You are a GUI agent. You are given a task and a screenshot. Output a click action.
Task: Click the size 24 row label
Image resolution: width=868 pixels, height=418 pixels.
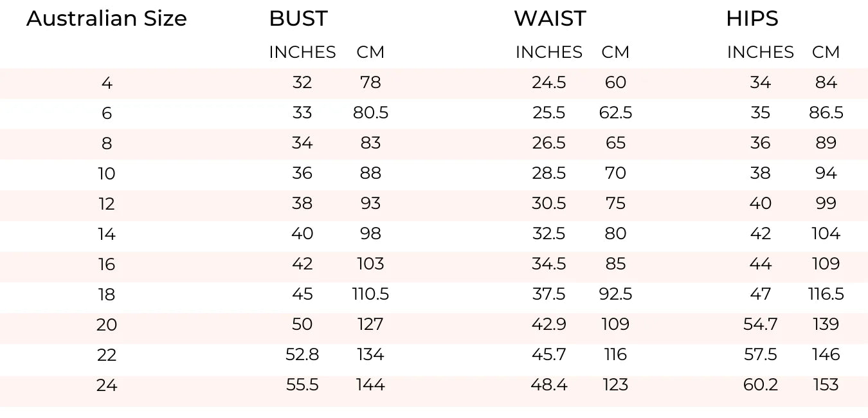[x=107, y=385]
